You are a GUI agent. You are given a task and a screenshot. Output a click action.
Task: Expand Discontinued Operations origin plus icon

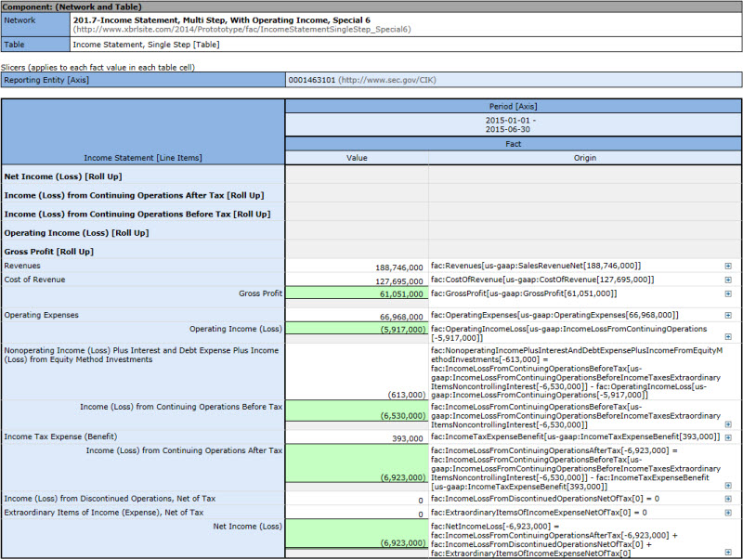click(x=728, y=499)
